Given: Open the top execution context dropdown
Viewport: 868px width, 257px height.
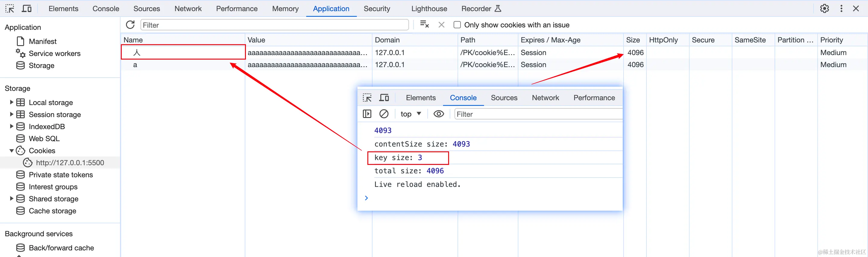Looking at the screenshot, I should point(411,114).
